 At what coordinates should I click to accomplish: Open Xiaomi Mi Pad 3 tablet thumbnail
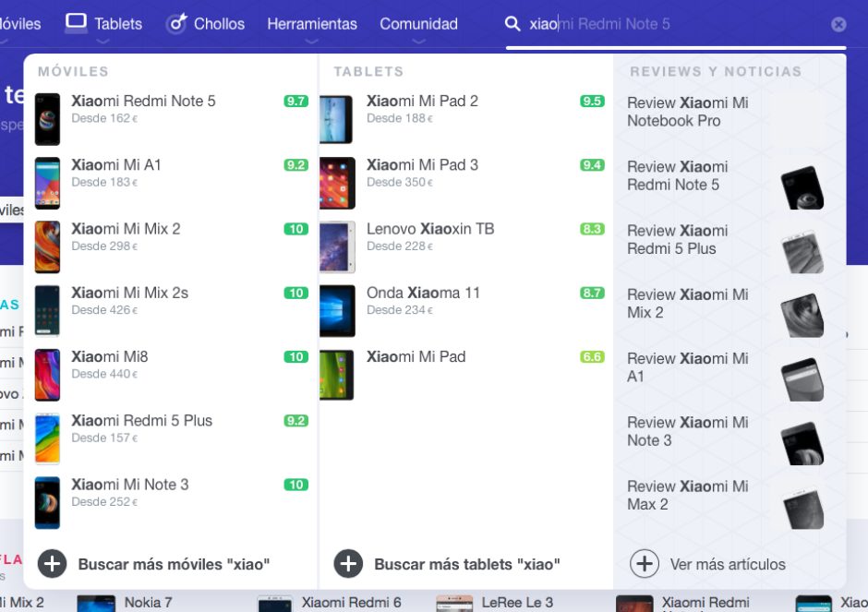(338, 183)
